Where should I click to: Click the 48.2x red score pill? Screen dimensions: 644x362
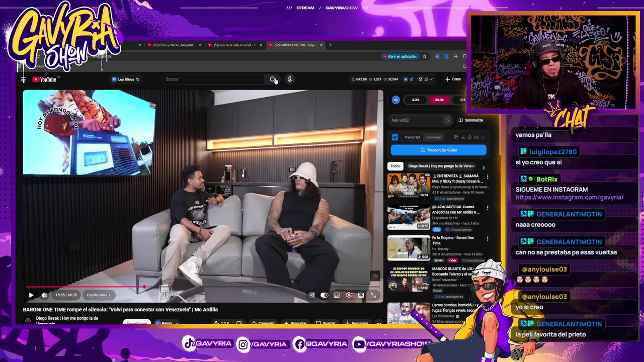[x=439, y=100]
